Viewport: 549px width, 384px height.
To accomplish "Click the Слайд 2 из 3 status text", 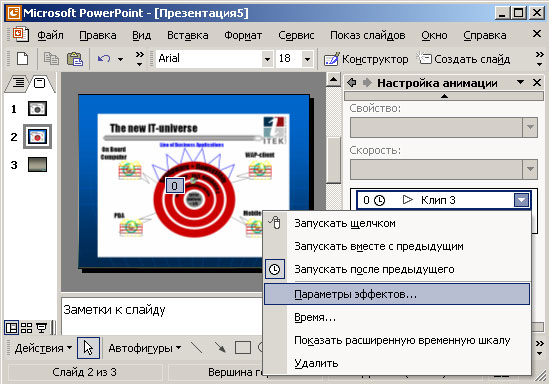I will point(84,372).
